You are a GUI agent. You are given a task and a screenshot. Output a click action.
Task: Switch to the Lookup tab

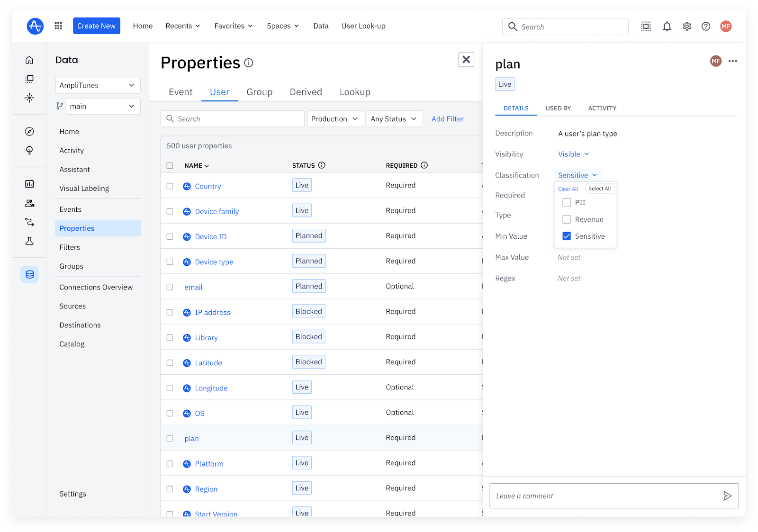pyautogui.click(x=355, y=92)
